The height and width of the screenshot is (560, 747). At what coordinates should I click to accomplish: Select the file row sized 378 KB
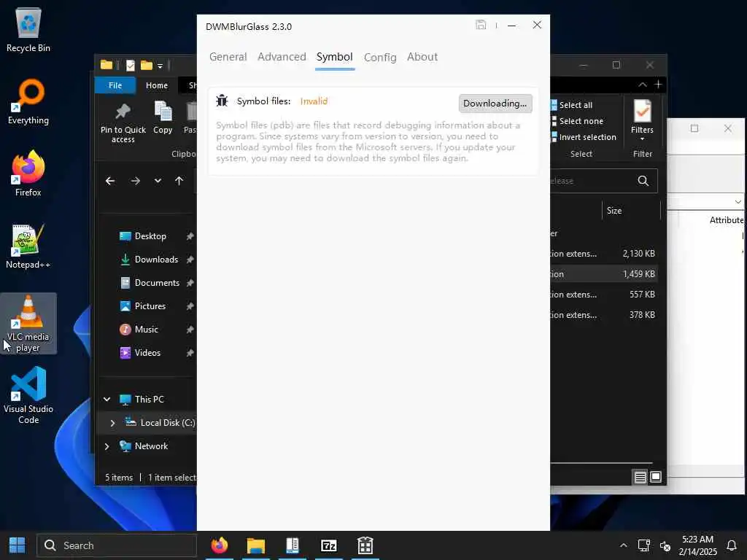tap(604, 315)
